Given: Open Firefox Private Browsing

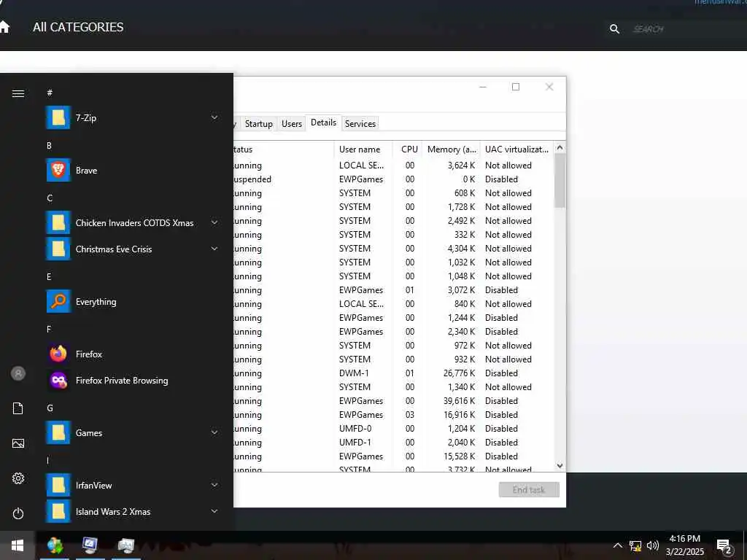Looking at the screenshot, I should [132, 380].
